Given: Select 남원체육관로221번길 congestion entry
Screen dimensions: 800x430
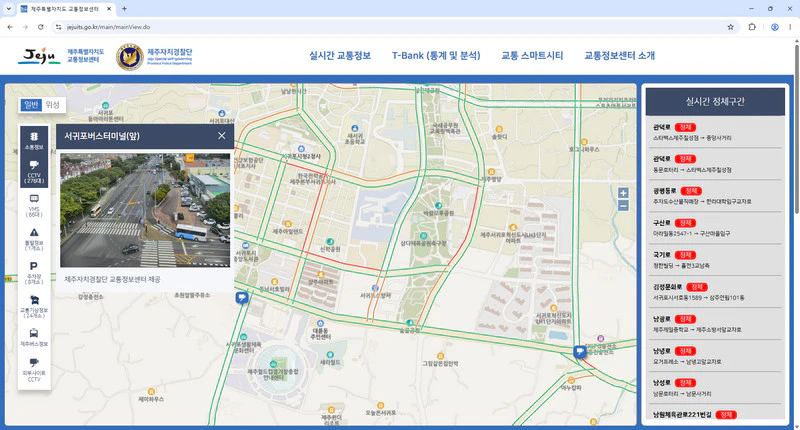Looking at the screenshot, I should pyautogui.click(x=715, y=413).
